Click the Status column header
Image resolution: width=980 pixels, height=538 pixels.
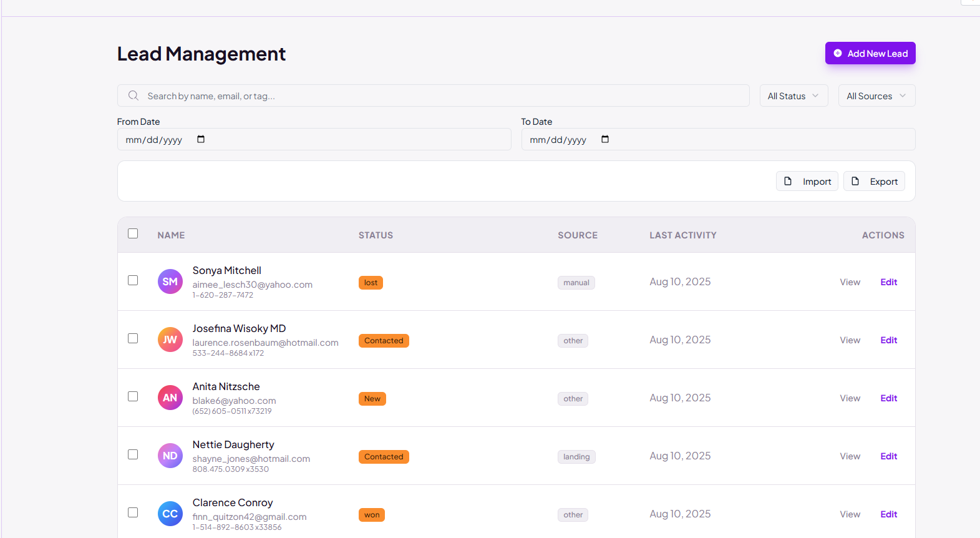(x=376, y=235)
